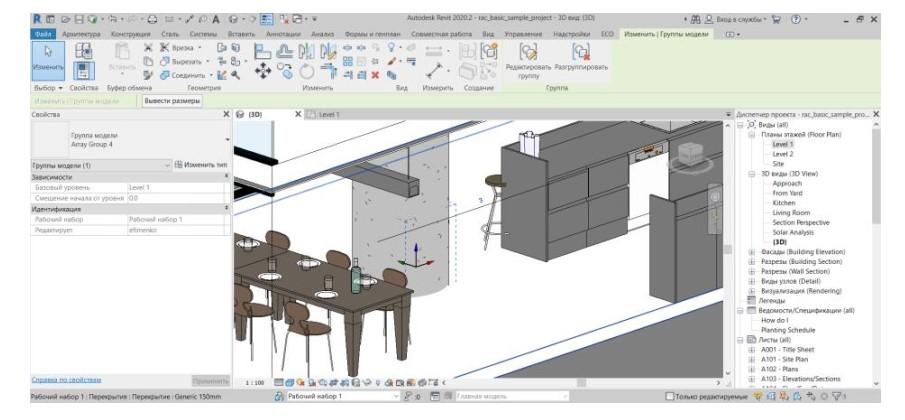Open Kitchen view in project browser

pos(784,203)
